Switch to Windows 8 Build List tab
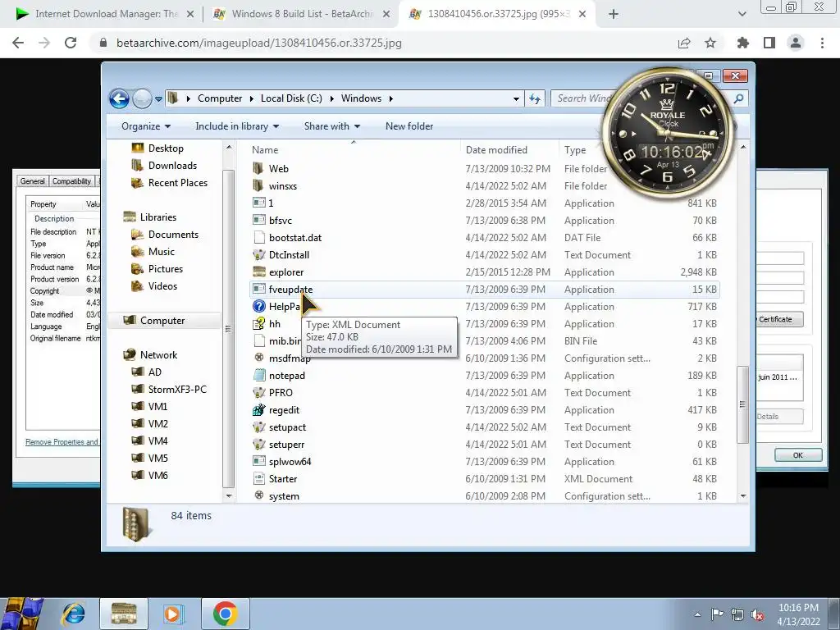 pyautogui.click(x=302, y=14)
